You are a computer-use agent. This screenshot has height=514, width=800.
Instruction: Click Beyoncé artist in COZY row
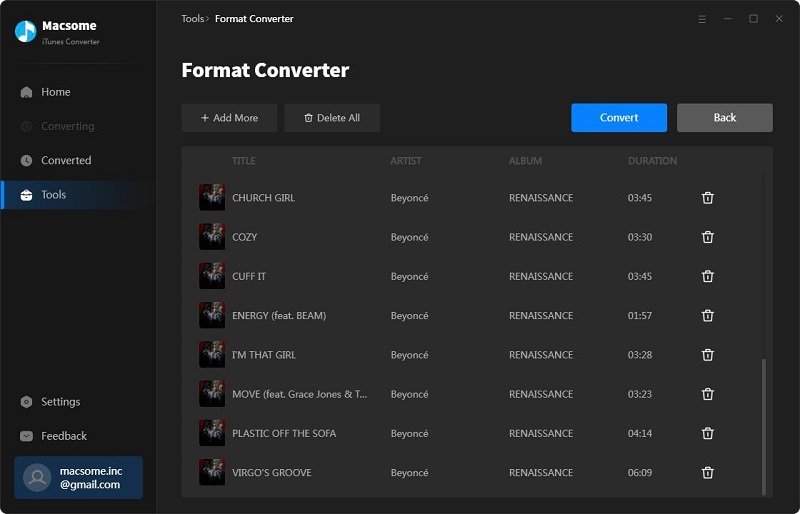point(409,237)
